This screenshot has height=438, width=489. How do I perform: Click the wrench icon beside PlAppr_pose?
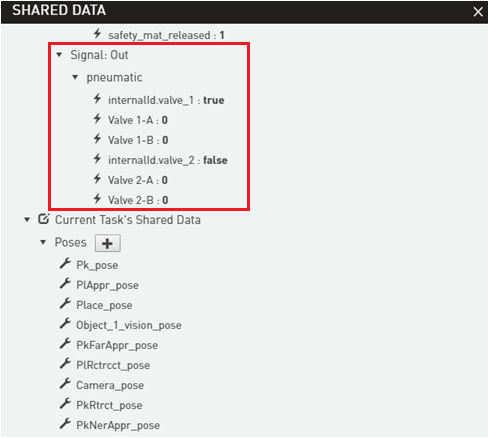[65, 284]
